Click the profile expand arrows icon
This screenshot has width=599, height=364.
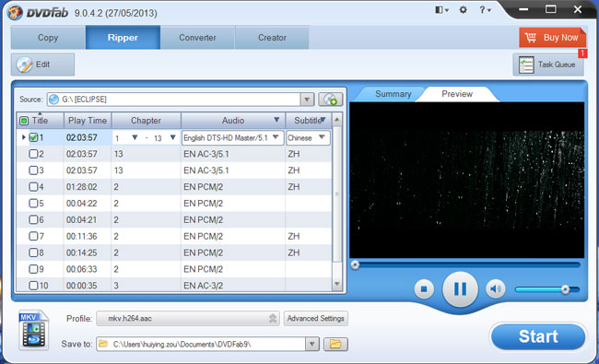coord(273,318)
